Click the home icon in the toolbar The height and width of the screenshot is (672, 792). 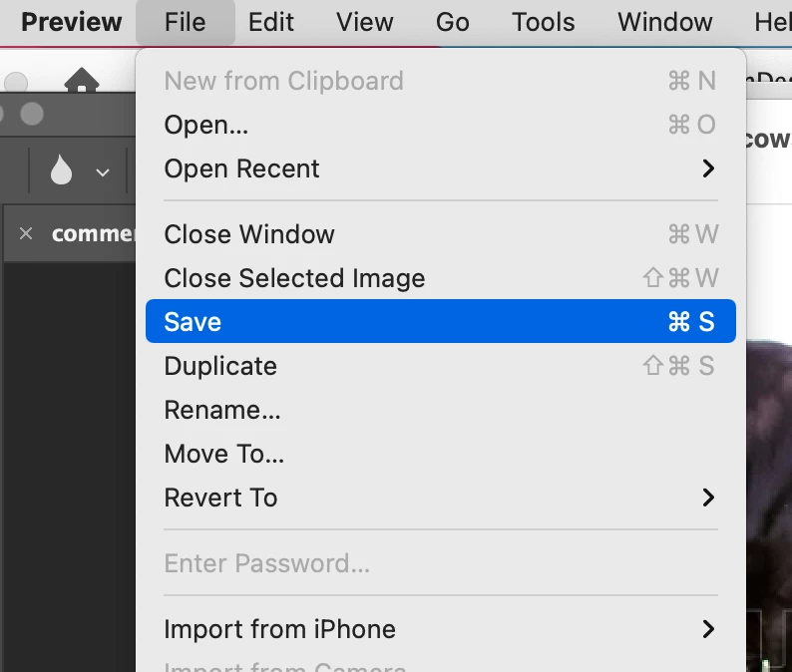(x=82, y=82)
